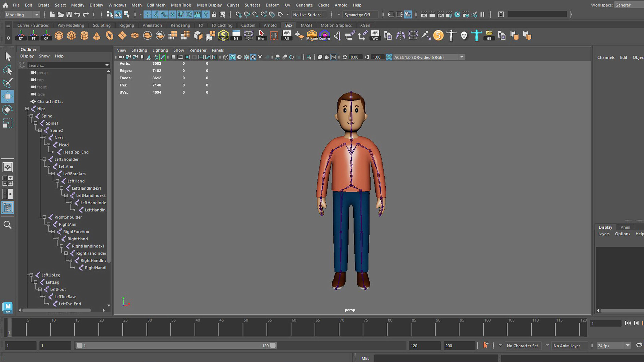The width and height of the screenshot is (644, 362).
Task: Click the Mixamo shelf icon
Action: (312, 36)
